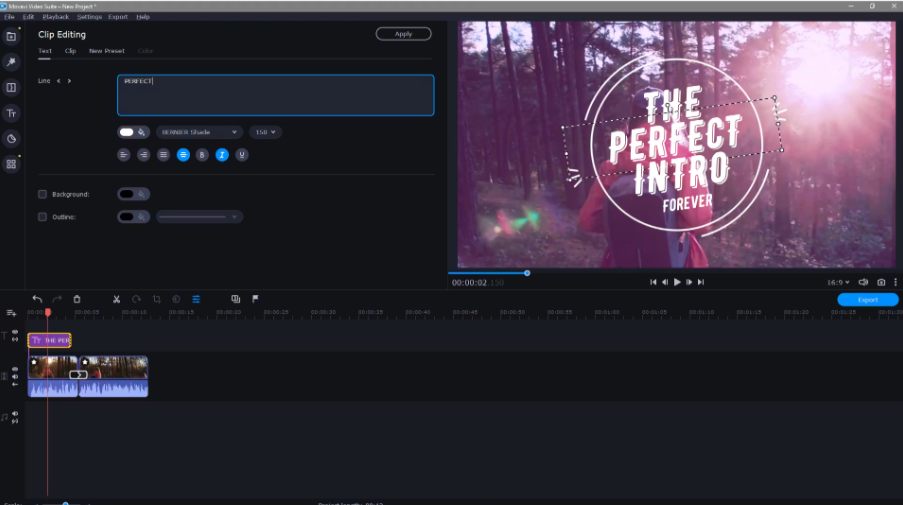The width and height of the screenshot is (903, 505).
Task: Click the Apply button
Action: pyautogui.click(x=403, y=34)
